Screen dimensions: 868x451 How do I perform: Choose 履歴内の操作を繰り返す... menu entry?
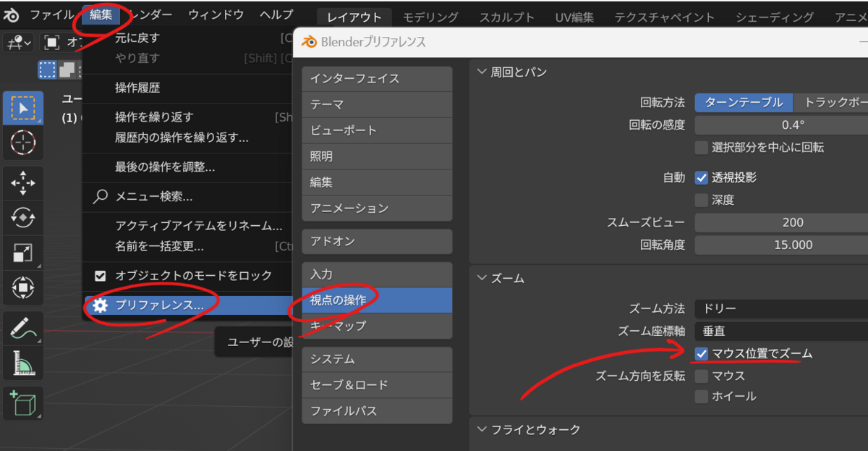187,138
